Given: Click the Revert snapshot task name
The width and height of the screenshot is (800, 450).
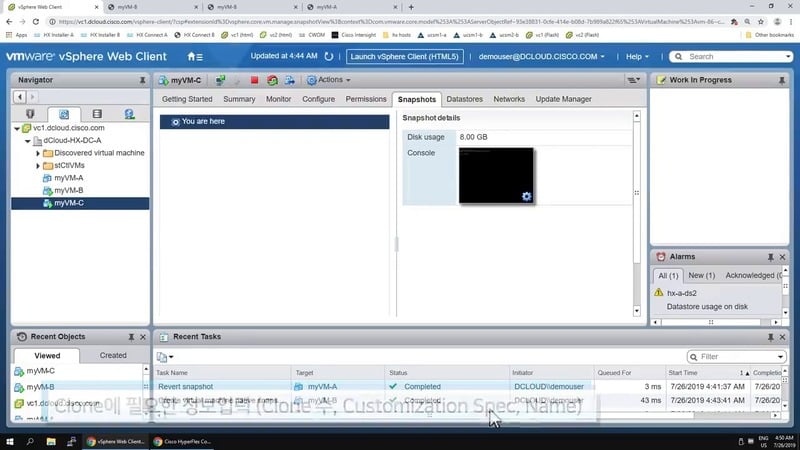Looking at the screenshot, I should click(x=186, y=387).
